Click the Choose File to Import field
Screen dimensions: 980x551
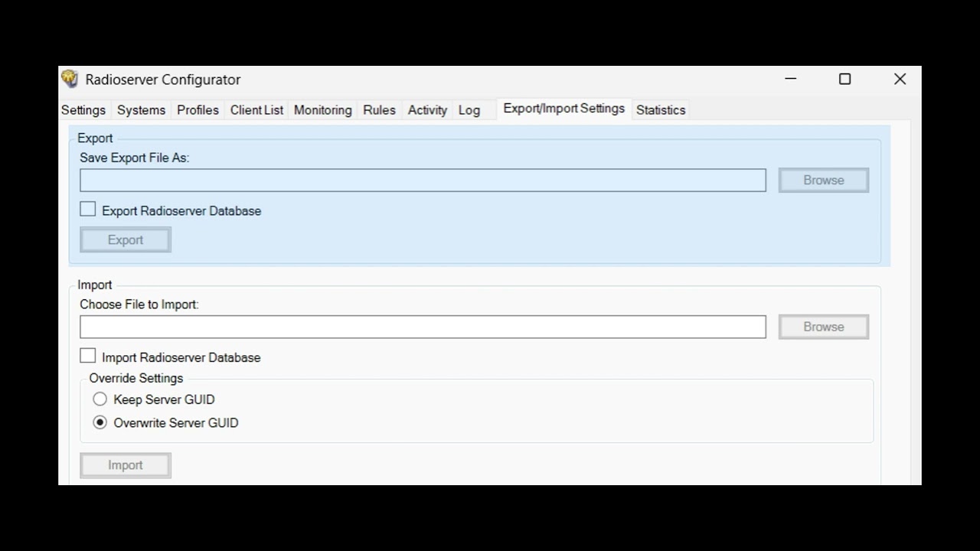(x=423, y=327)
